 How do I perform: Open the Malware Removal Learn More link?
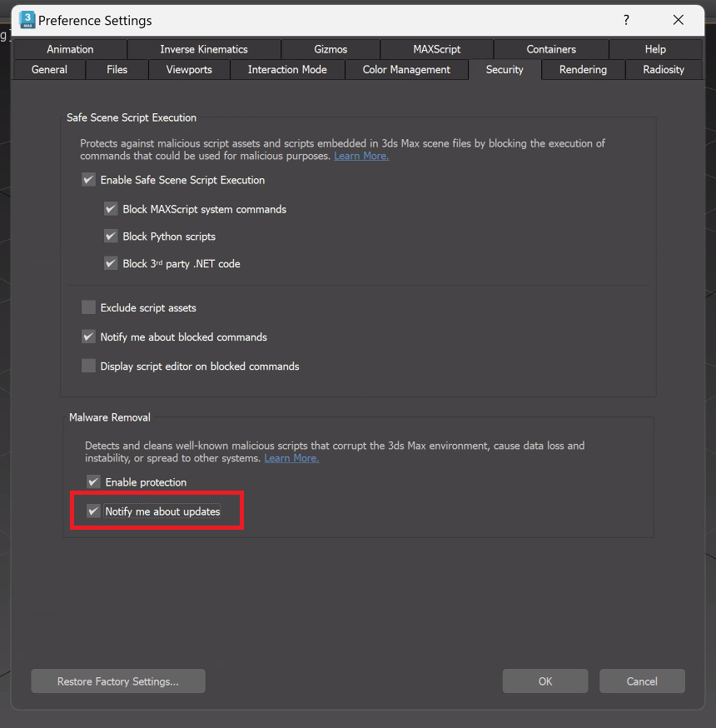pyautogui.click(x=291, y=458)
